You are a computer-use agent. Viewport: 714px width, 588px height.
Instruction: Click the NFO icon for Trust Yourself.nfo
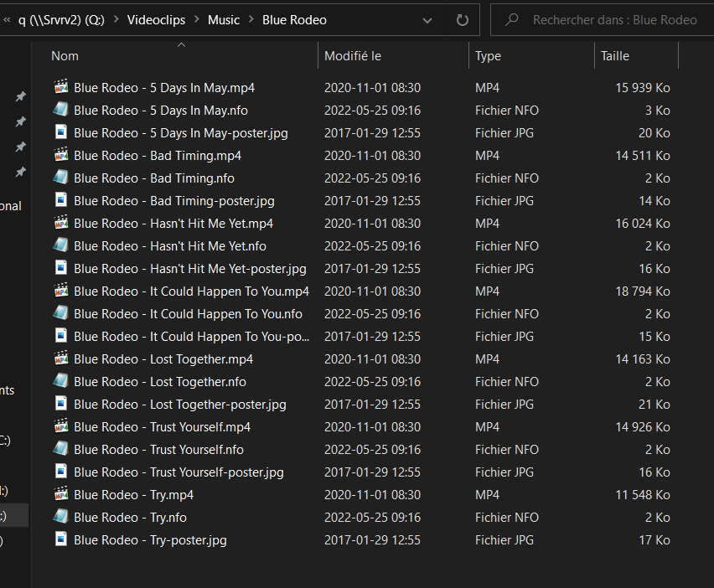point(60,449)
